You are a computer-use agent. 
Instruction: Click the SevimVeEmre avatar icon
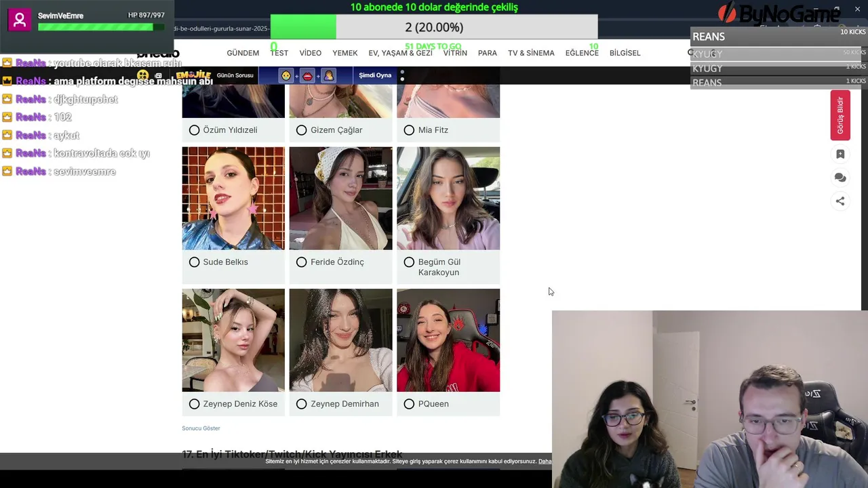(19, 20)
